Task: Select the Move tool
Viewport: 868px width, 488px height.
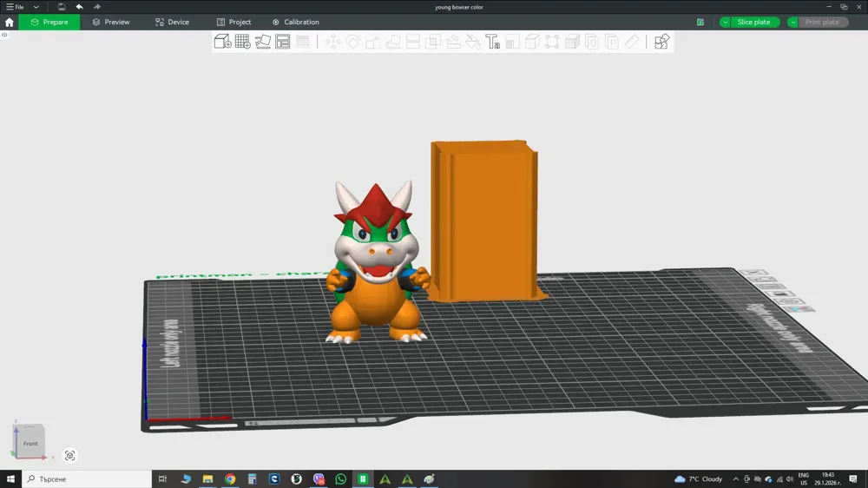Action: pos(333,42)
